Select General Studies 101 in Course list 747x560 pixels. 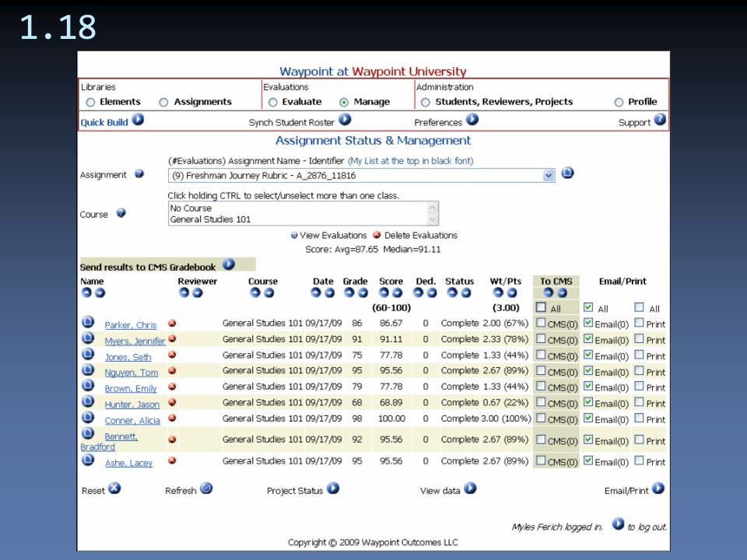298,219
